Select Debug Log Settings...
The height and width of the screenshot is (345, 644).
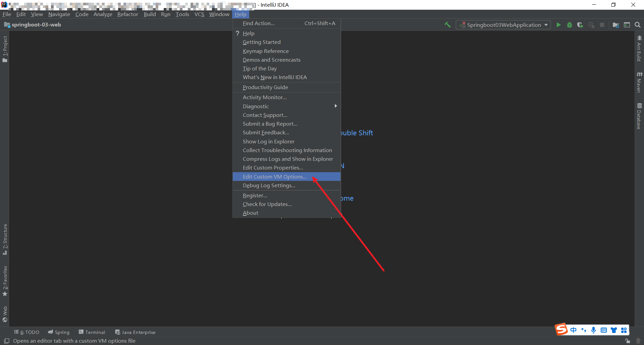286,185
